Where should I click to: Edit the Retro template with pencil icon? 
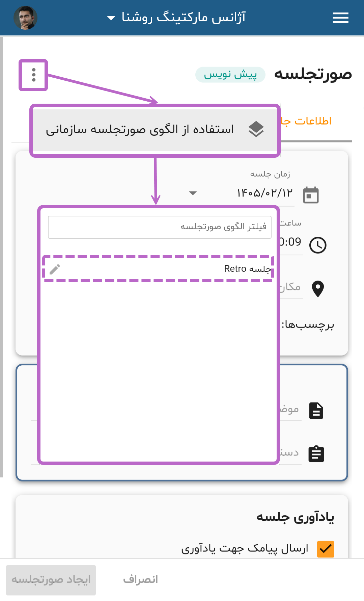pyautogui.click(x=55, y=269)
